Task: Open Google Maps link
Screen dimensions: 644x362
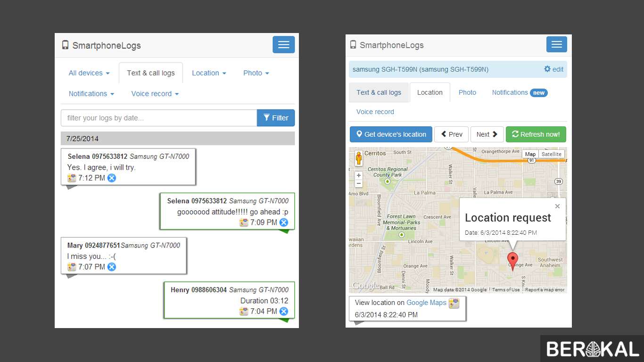Action: pyautogui.click(x=426, y=303)
